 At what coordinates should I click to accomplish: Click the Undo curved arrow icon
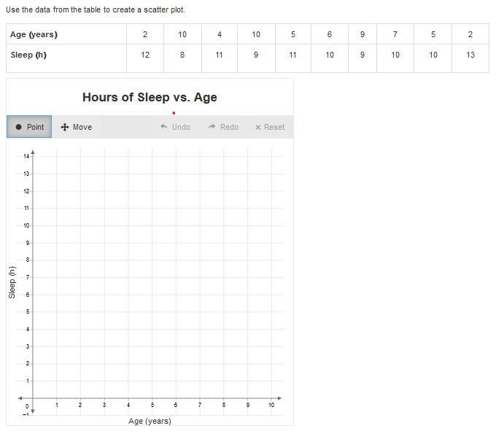click(164, 126)
